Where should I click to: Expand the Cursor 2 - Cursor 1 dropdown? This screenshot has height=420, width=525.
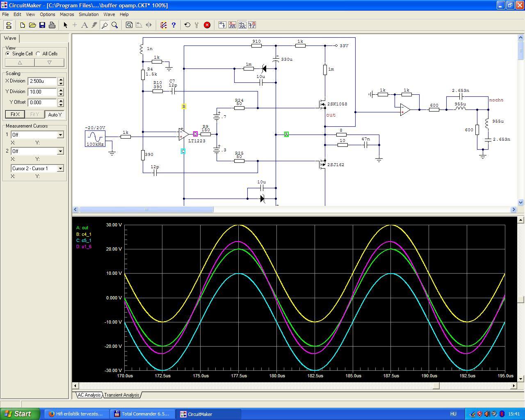60,169
